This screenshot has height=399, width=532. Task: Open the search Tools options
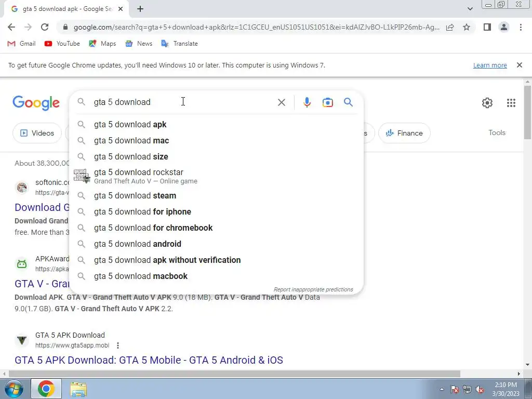[x=497, y=132]
